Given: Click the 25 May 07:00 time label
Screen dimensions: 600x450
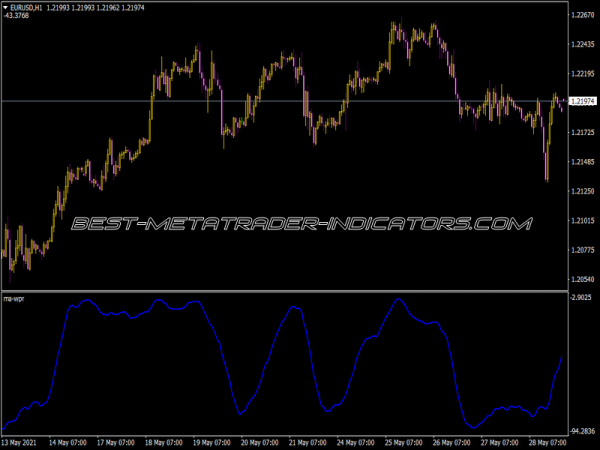Looking at the screenshot, I should pyautogui.click(x=402, y=442).
